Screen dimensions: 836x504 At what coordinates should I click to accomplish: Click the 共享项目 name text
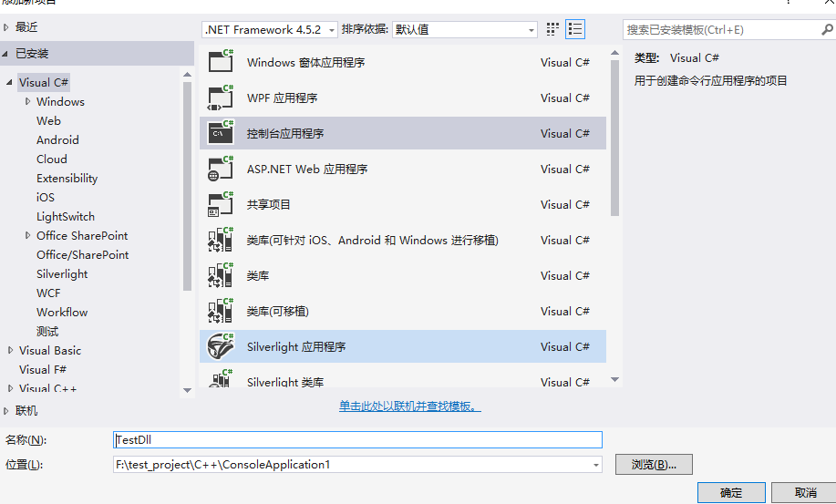click(269, 204)
